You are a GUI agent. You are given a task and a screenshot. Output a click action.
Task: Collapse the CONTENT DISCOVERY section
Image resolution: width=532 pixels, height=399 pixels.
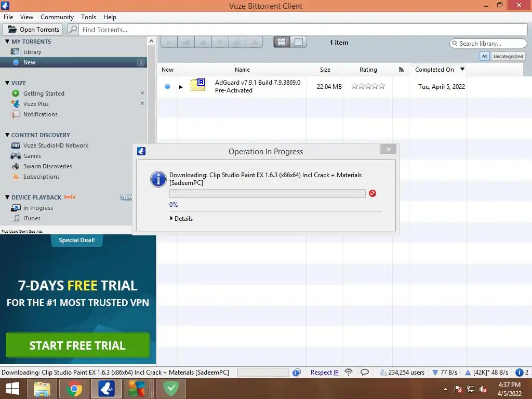tap(7, 135)
